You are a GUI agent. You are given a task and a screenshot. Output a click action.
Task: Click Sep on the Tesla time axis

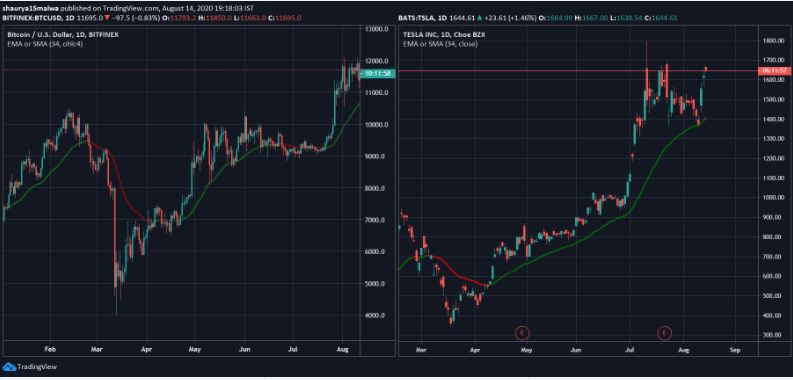(x=735, y=349)
